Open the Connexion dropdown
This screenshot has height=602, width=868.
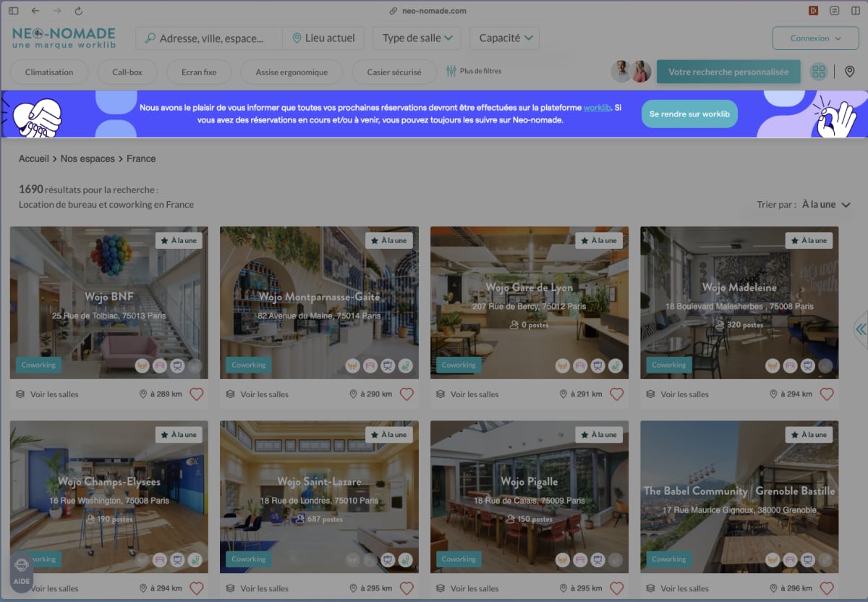click(x=815, y=38)
